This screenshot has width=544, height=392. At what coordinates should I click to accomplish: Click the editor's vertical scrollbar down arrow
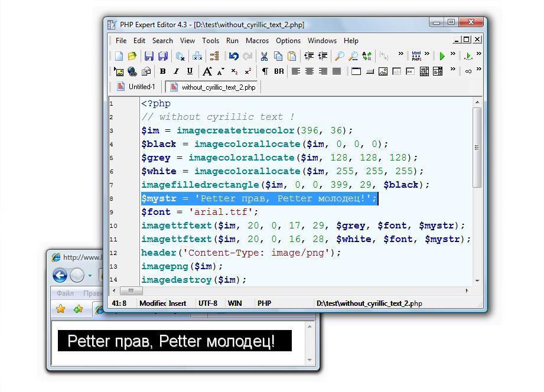point(477,280)
